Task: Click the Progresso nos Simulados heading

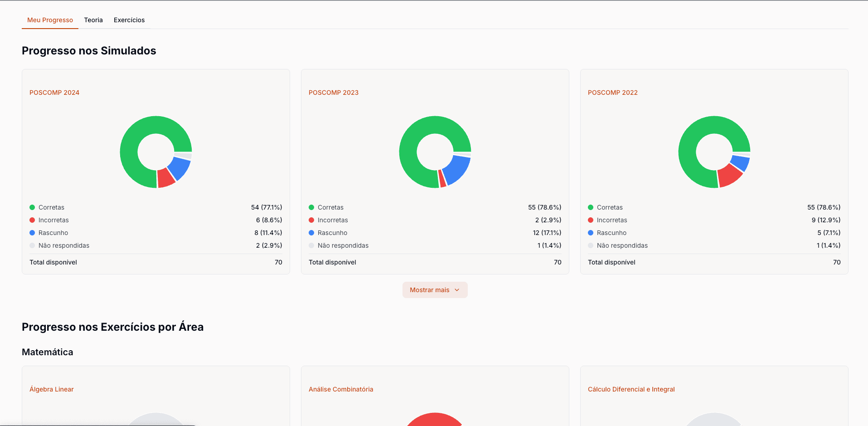Action: (x=89, y=51)
